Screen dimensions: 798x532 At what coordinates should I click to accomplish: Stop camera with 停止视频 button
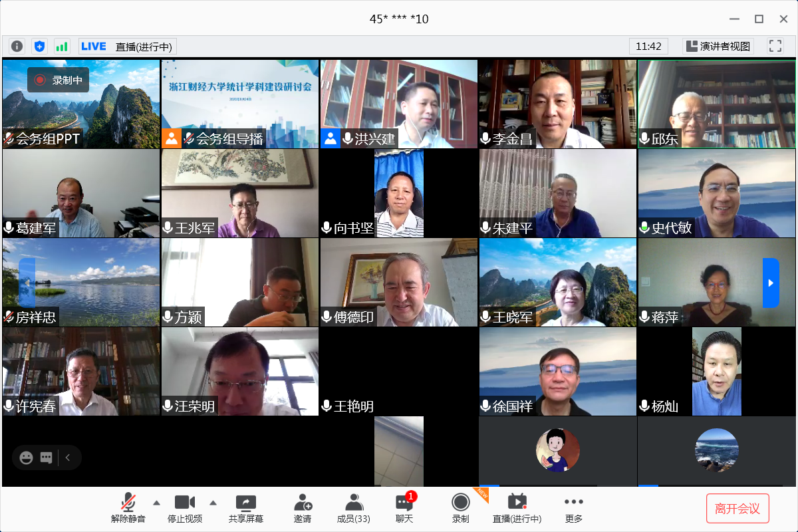[185, 508]
